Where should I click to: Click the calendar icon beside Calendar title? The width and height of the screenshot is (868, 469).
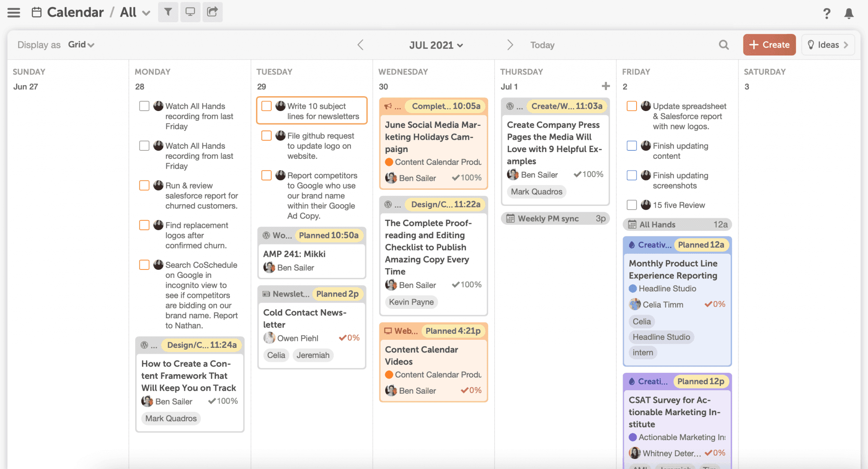(37, 12)
